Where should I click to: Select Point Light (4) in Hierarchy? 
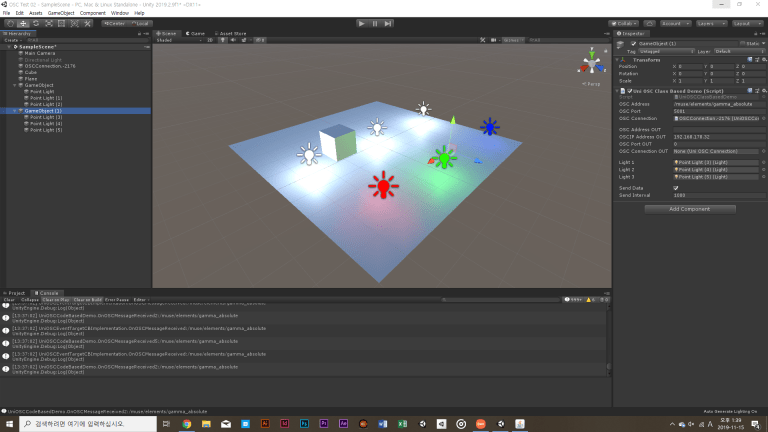click(45, 124)
